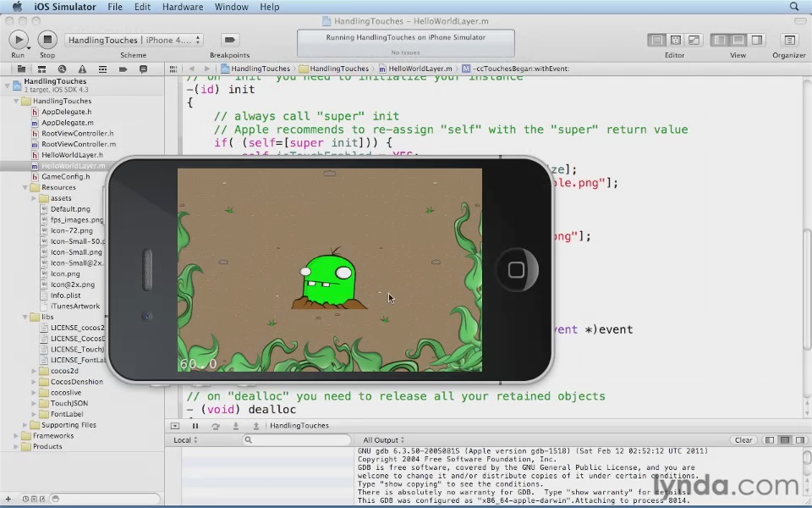Image resolution: width=812 pixels, height=508 pixels.
Task: Expand the Frameworks group
Action: pyautogui.click(x=16, y=436)
